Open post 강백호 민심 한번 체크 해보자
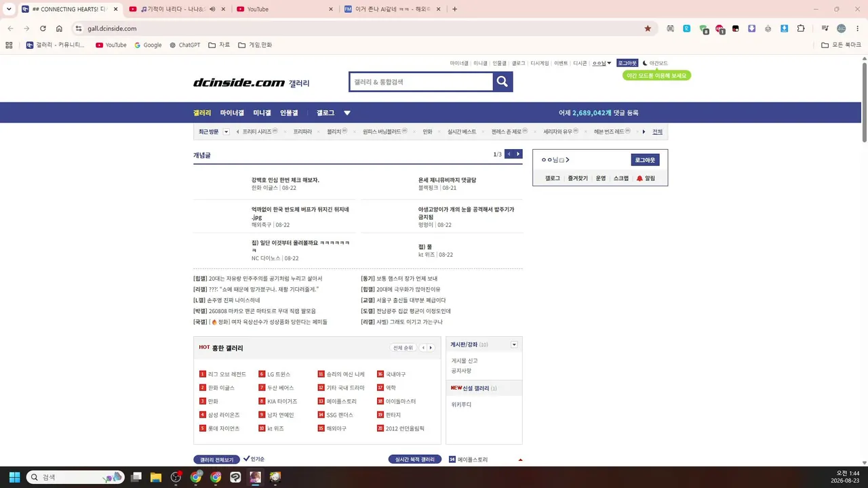Screen dimensions: 868x488 285,180
